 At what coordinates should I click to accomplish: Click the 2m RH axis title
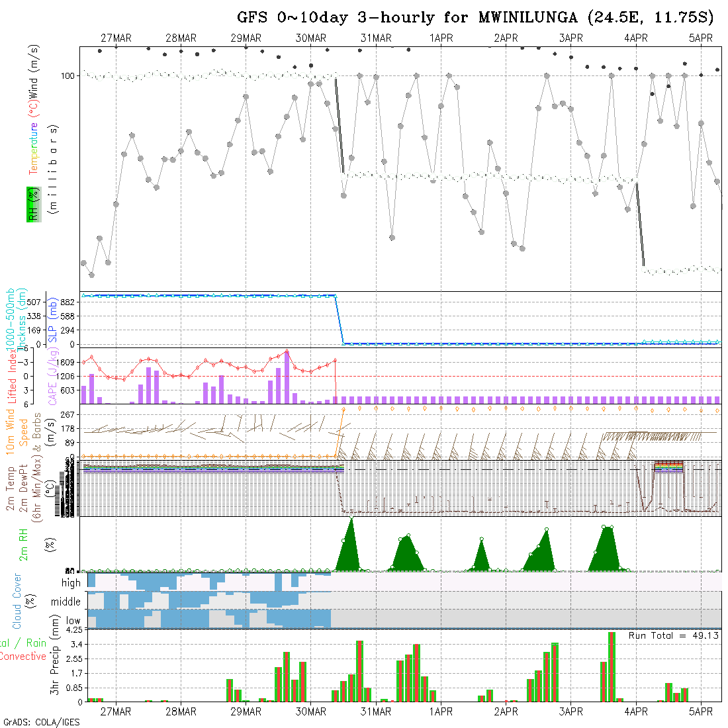(23, 543)
